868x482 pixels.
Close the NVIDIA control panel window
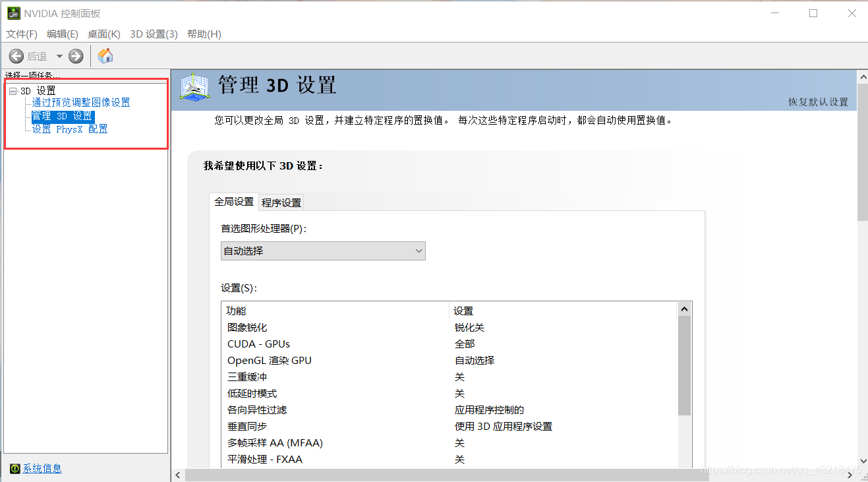coord(852,13)
